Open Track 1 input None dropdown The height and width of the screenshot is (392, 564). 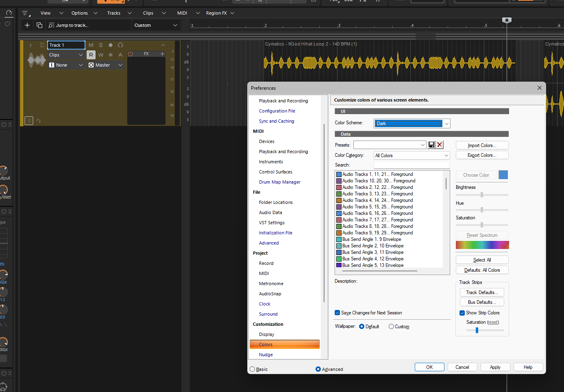(x=66, y=65)
